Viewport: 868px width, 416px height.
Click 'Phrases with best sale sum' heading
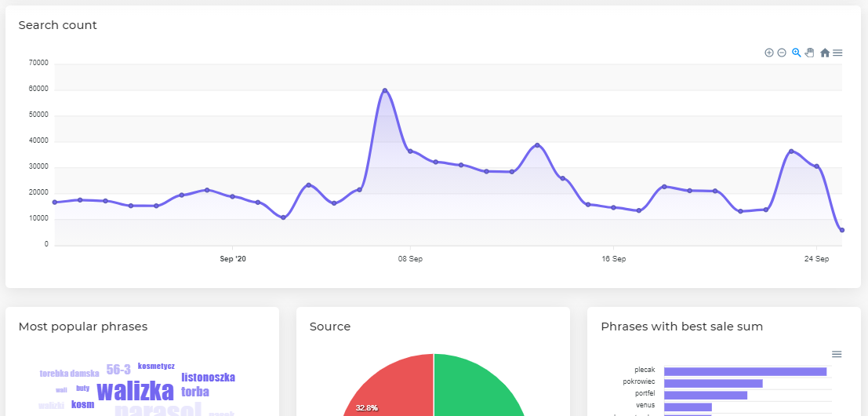click(682, 327)
